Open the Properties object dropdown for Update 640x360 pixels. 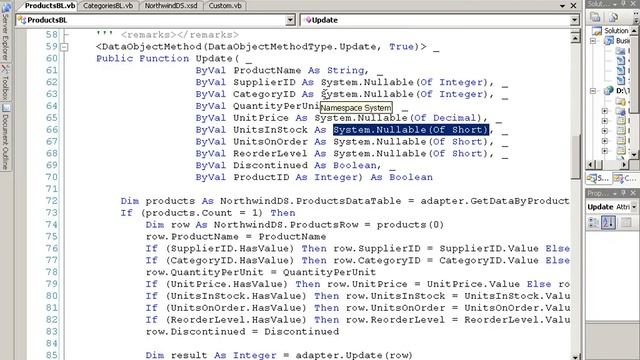pyautogui.click(x=634, y=207)
